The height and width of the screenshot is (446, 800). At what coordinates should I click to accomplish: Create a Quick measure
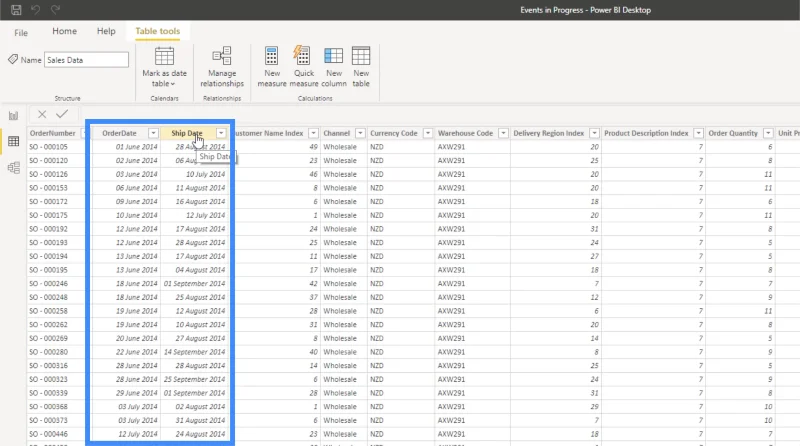point(304,67)
